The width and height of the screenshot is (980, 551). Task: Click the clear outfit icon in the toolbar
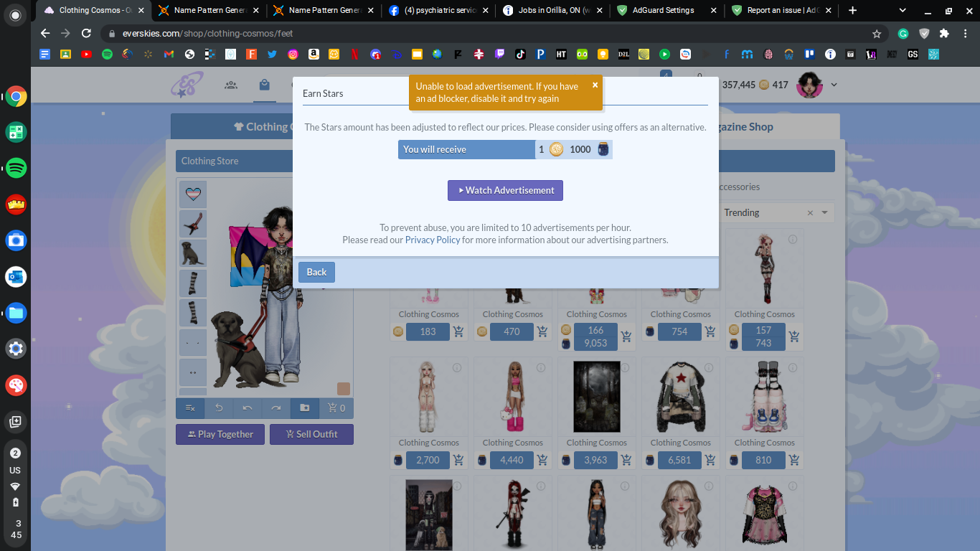(x=189, y=408)
